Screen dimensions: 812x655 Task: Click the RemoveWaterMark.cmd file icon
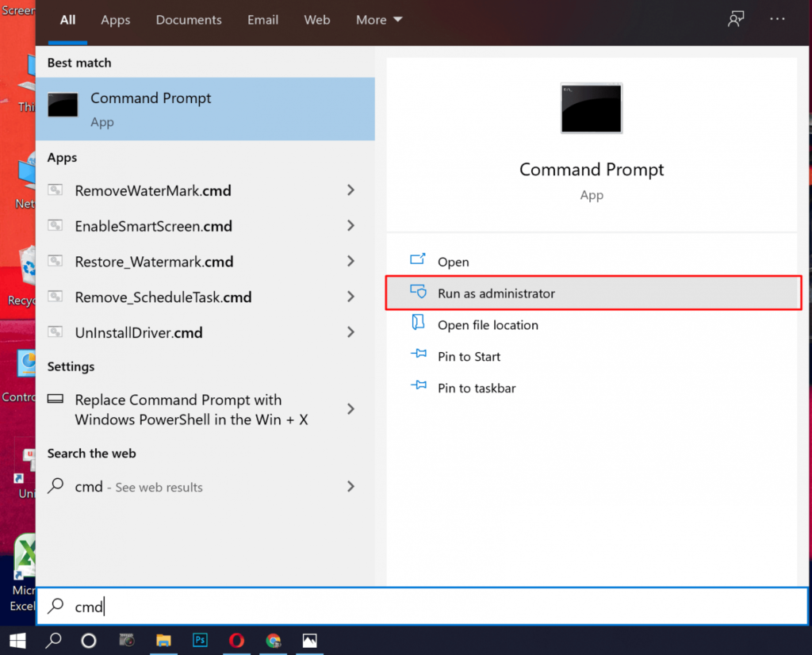click(x=56, y=190)
